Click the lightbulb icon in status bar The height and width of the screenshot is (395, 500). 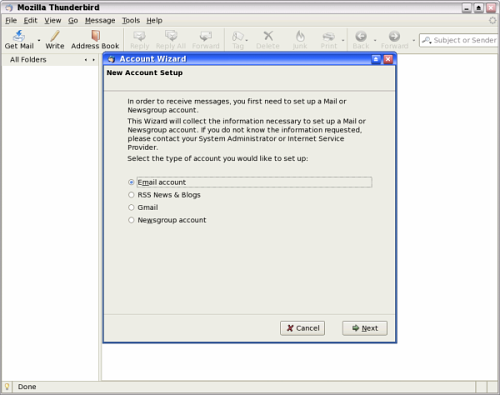(7, 387)
